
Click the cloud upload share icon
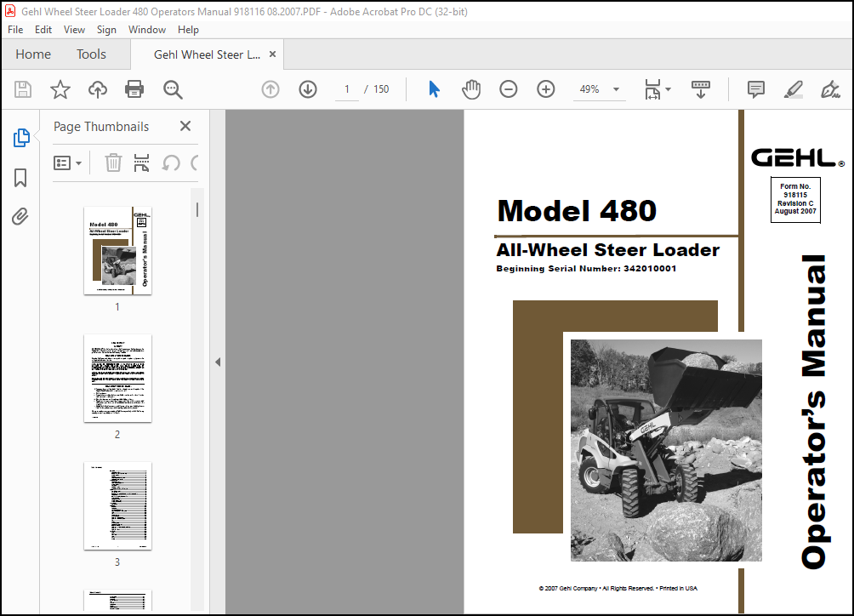point(98,89)
